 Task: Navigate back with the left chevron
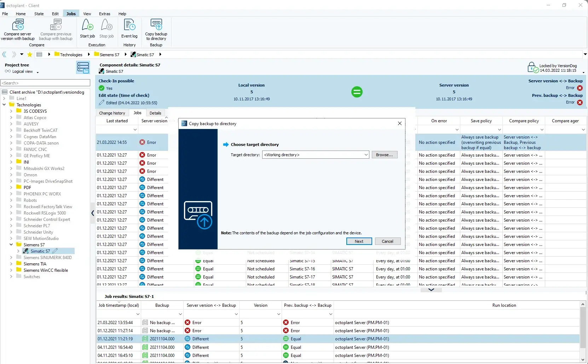coord(4,54)
